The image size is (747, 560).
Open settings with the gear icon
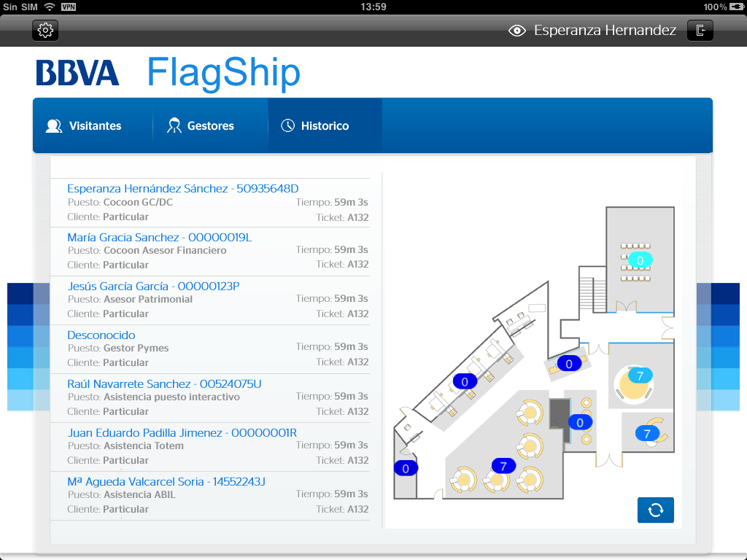tap(45, 31)
